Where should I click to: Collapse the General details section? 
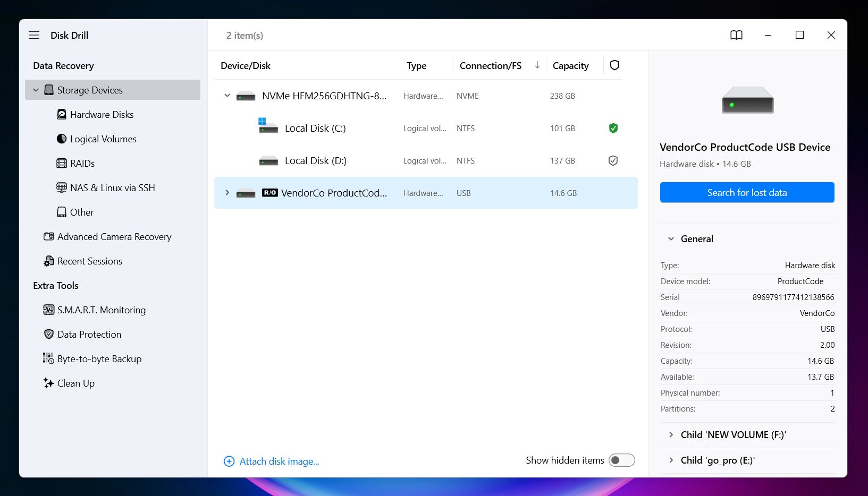671,239
